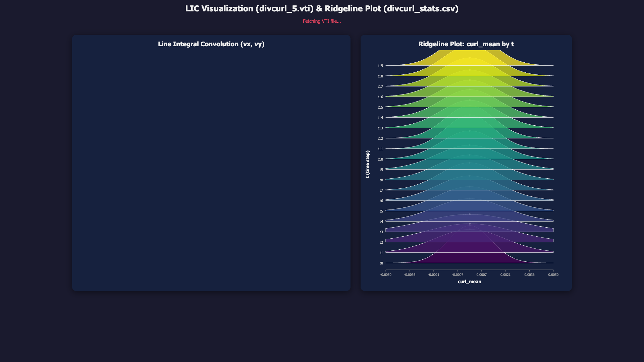Click the -0.0050 x-axis tick label
The image size is (644, 362).
tap(386, 275)
